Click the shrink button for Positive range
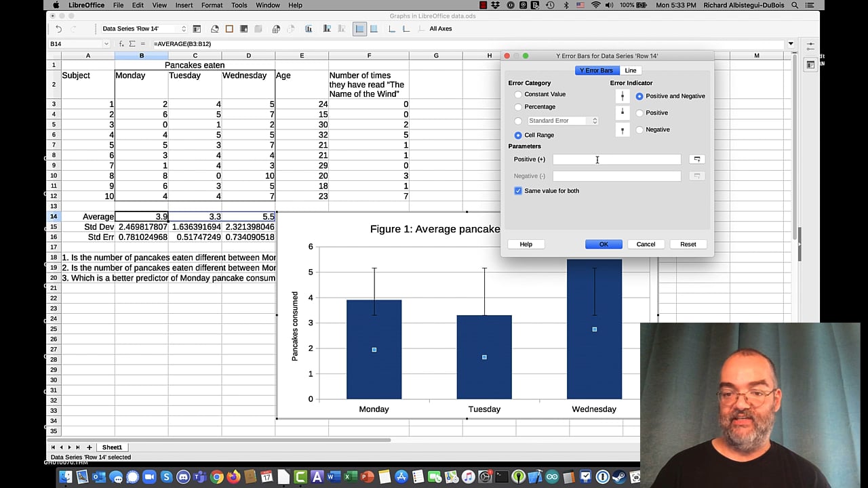 (696, 159)
